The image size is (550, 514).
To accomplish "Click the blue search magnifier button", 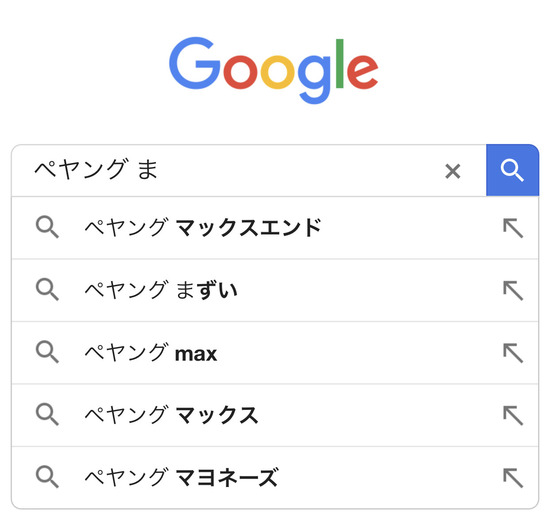I will (512, 170).
